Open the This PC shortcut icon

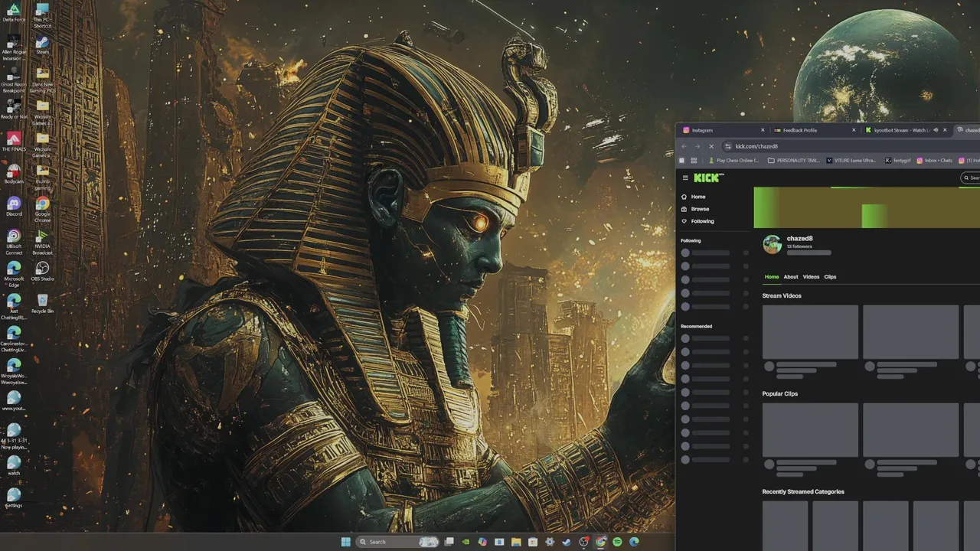point(42,14)
